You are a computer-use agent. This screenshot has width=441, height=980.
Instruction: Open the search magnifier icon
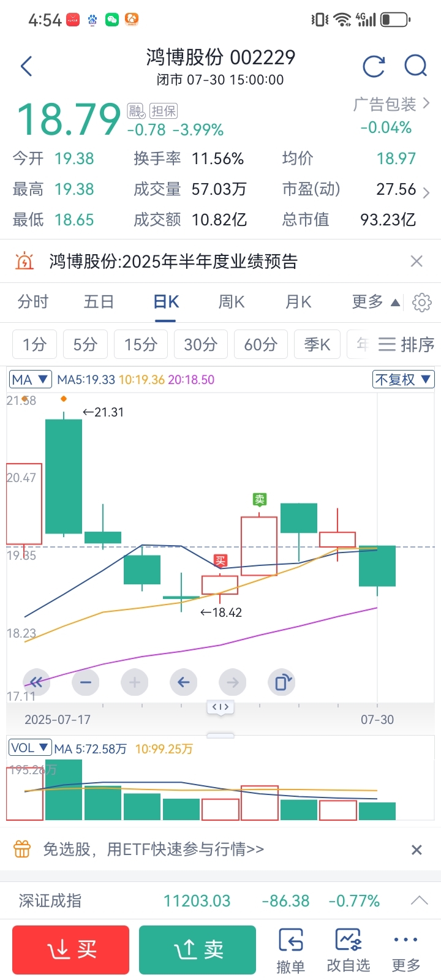[x=416, y=66]
